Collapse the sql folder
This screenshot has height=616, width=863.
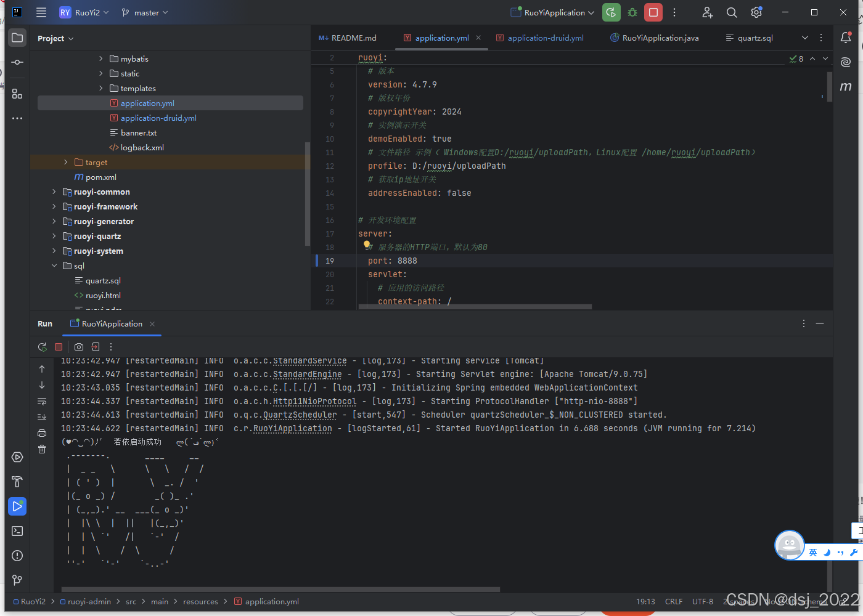pyautogui.click(x=54, y=265)
